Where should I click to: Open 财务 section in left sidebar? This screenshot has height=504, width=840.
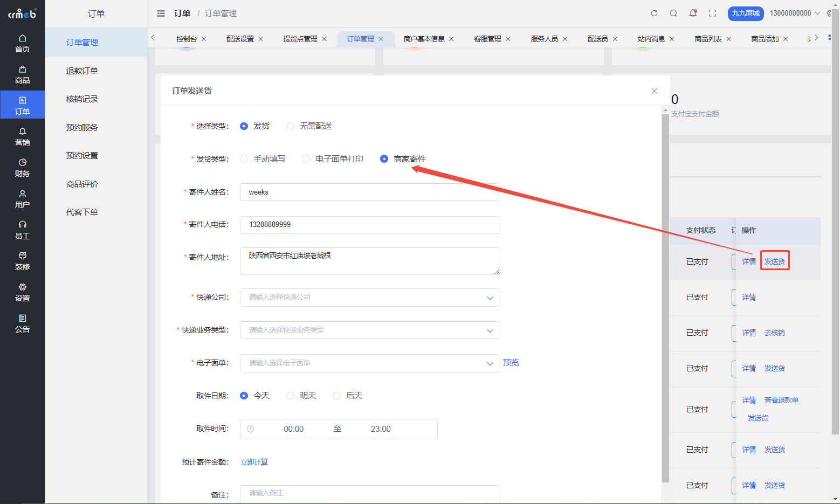coord(22,168)
